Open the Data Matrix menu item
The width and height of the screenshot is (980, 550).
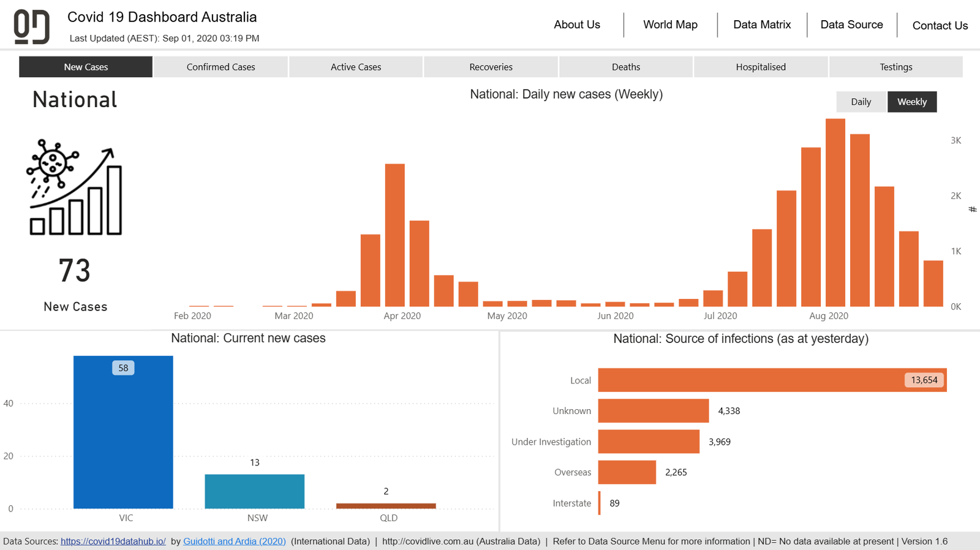762,24
